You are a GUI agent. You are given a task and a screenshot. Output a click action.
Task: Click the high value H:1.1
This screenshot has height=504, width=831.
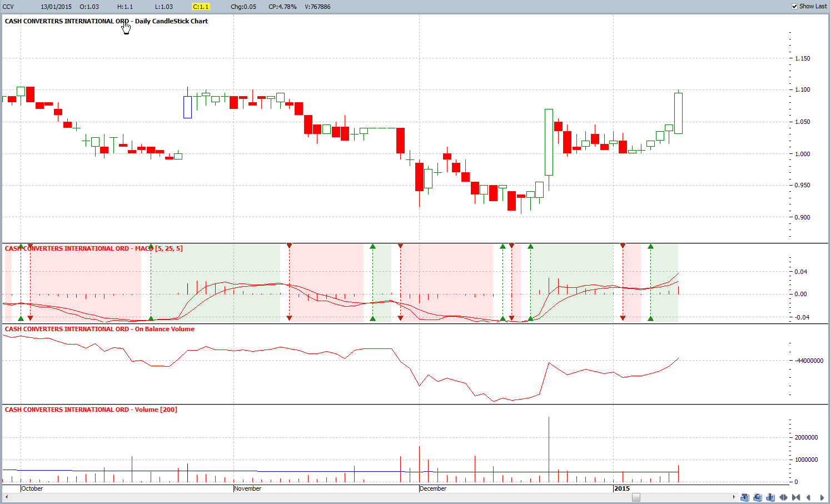point(125,7)
